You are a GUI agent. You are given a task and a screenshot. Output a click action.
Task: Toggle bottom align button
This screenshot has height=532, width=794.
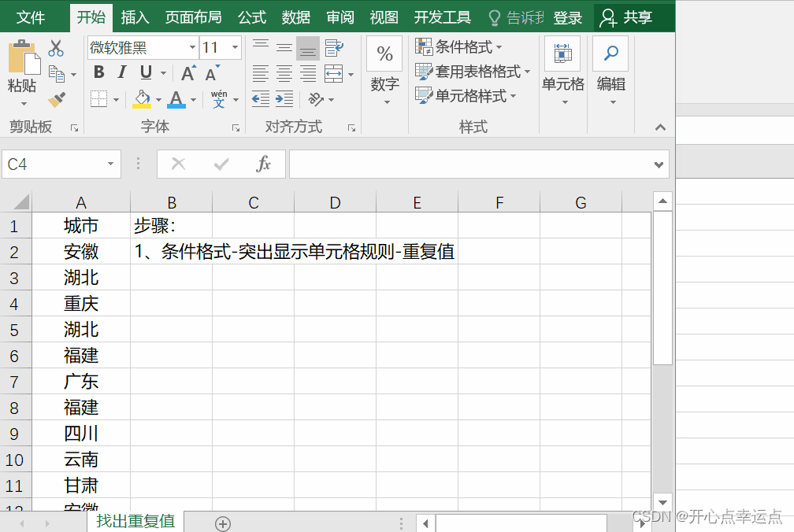click(x=308, y=49)
